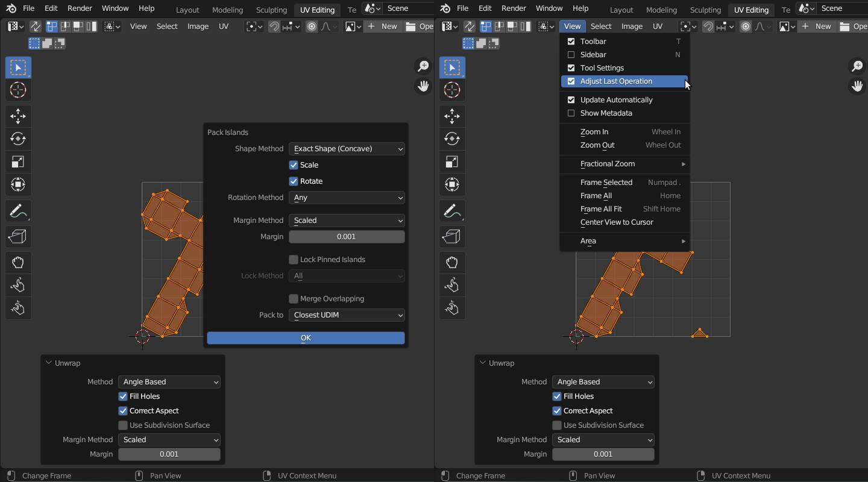Select the Rip Region tool in left window
The height and width of the screenshot is (482, 868).
point(18,236)
